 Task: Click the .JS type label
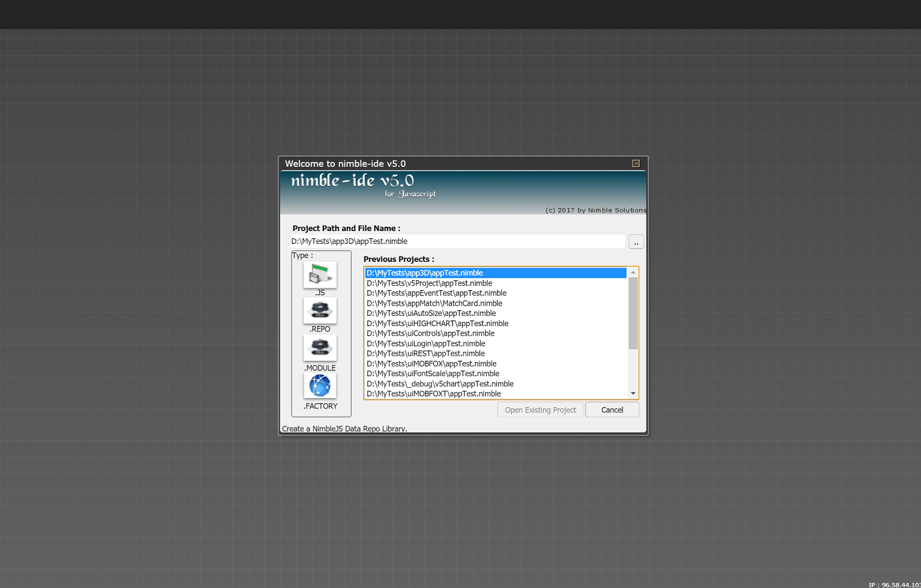click(x=320, y=293)
